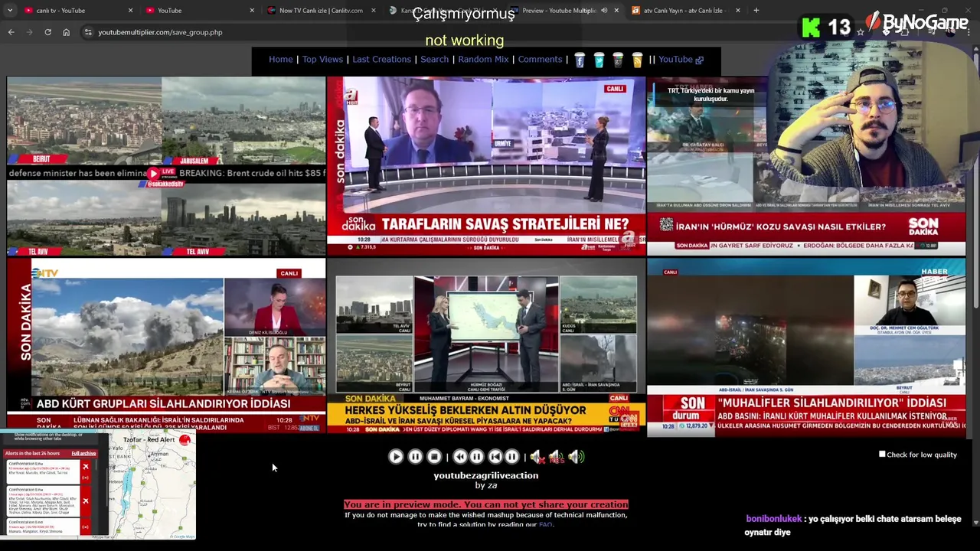Click the skip-to-start playback icon
The image size is (980, 551).
495,457
